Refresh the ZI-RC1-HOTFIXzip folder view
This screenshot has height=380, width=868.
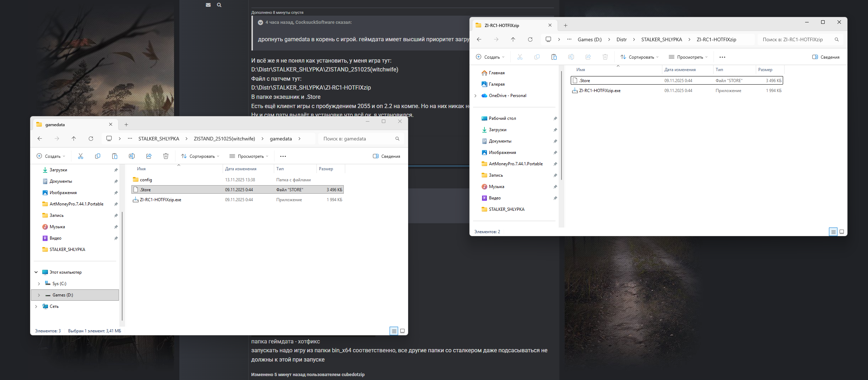[530, 39]
